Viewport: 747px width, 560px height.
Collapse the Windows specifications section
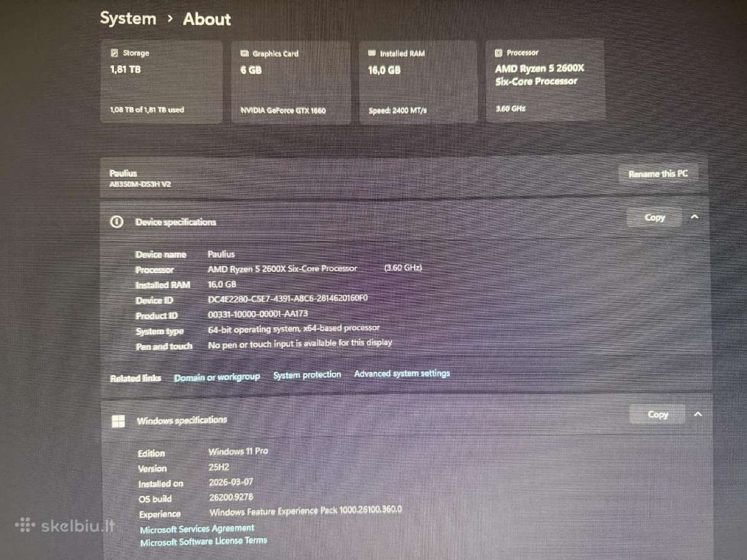[x=697, y=414]
